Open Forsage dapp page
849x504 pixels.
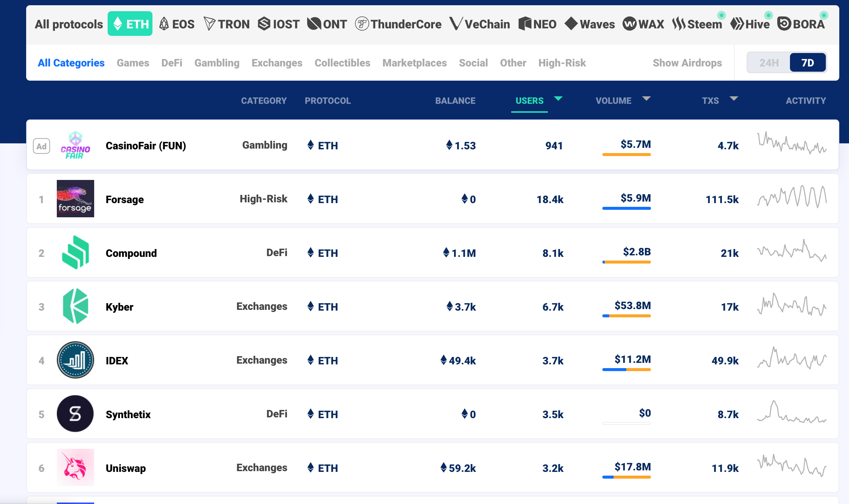[x=125, y=199]
